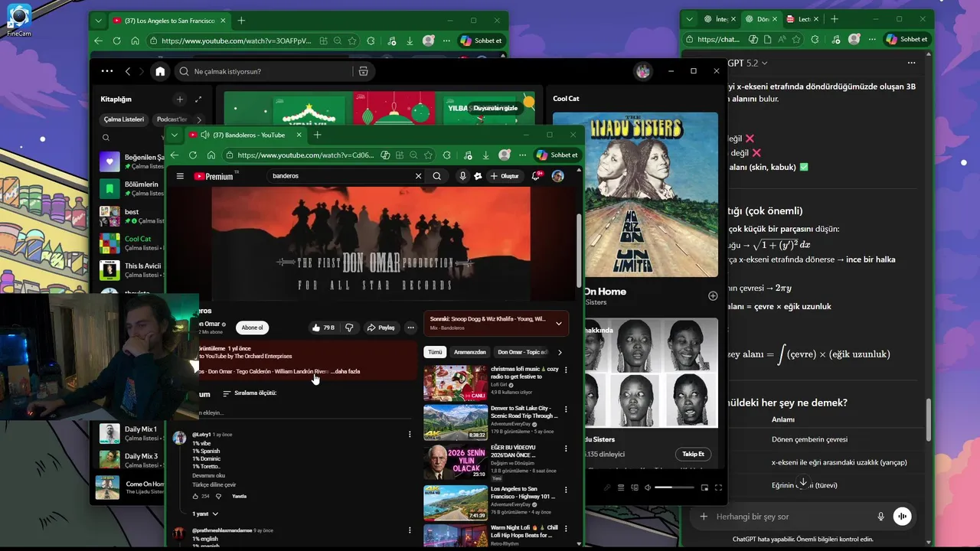The image size is (980, 551).
Task: Switch to the 'İnteg' ChatGPT tab
Action: (x=720, y=19)
